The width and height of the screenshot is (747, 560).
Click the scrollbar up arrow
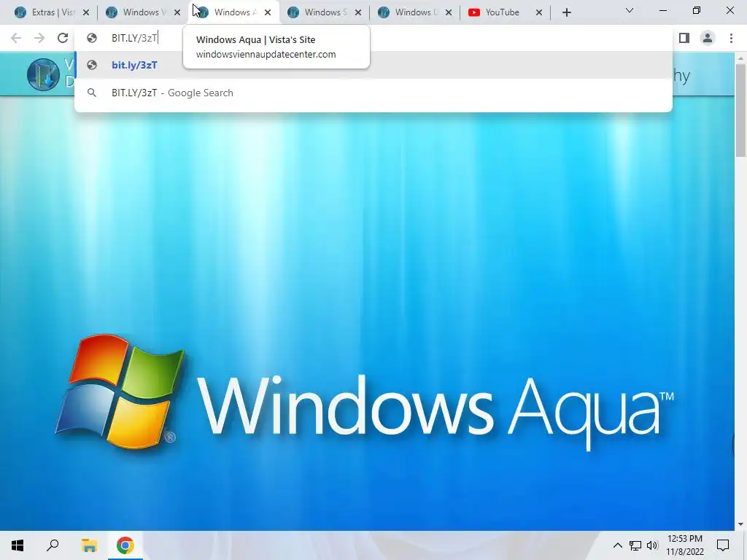(x=740, y=58)
